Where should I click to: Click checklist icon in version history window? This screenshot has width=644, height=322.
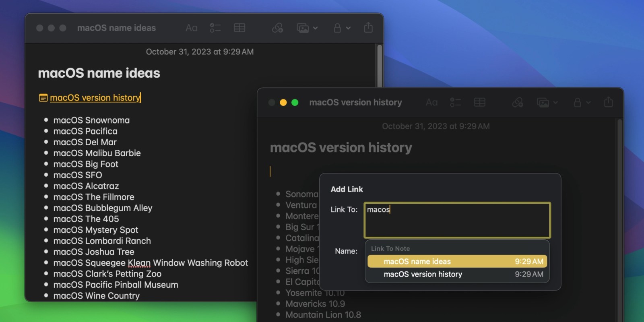456,103
